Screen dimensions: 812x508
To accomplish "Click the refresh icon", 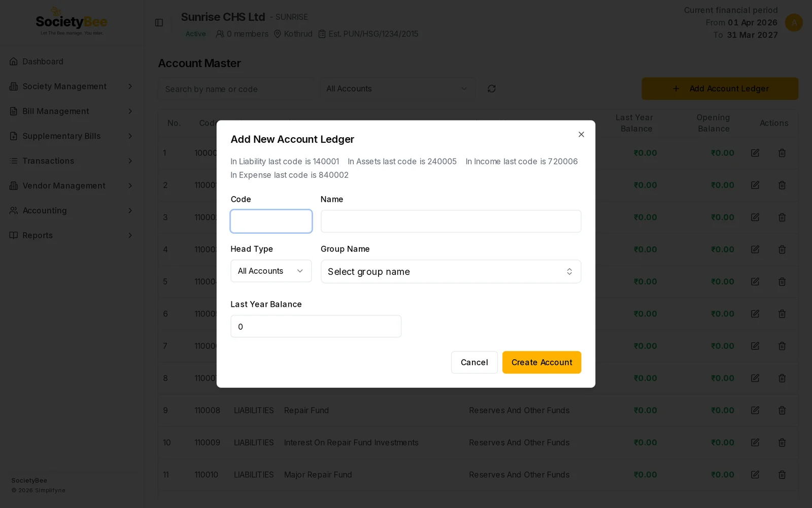I will (x=491, y=89).
